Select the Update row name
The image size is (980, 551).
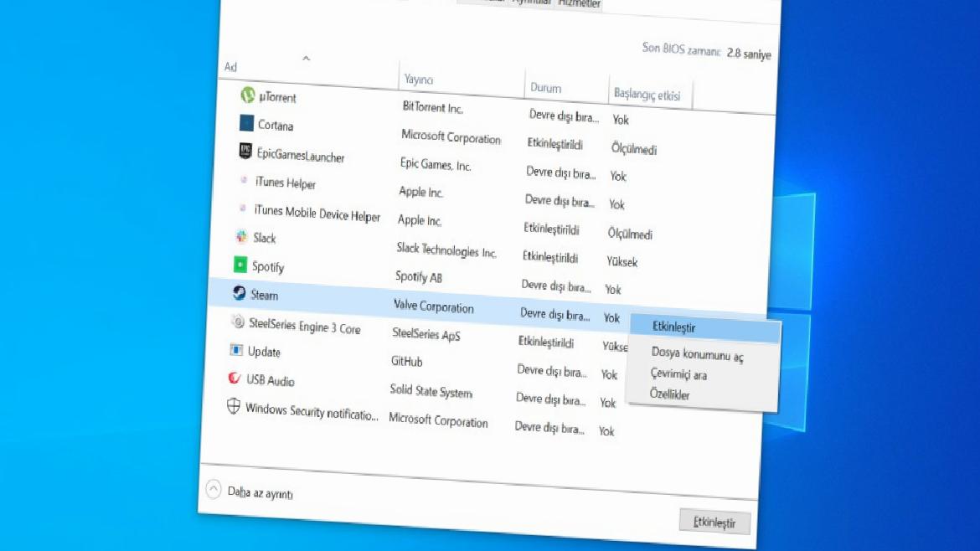coord(264,352)
